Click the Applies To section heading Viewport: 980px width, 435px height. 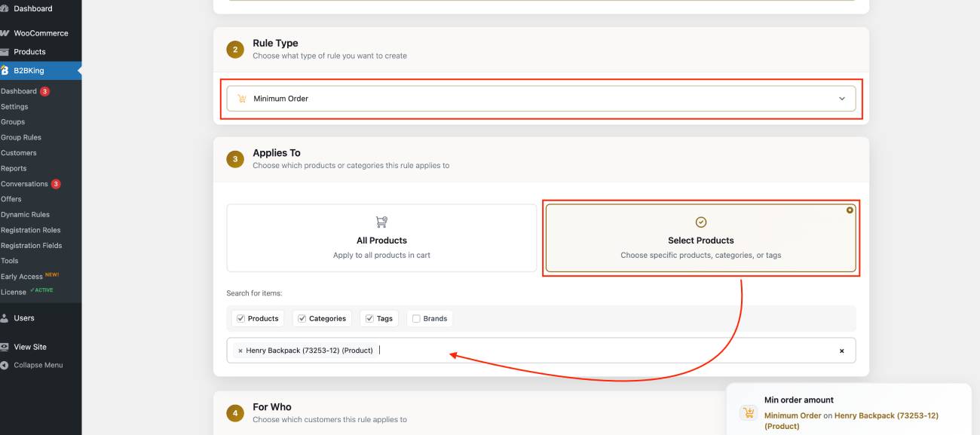click(x=277, y=152)
